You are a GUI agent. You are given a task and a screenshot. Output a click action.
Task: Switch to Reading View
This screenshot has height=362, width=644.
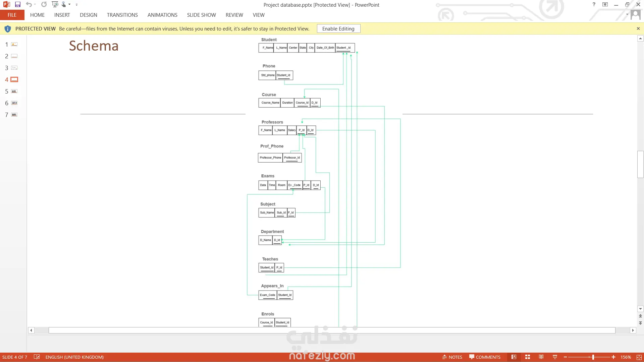pos(541,357)
